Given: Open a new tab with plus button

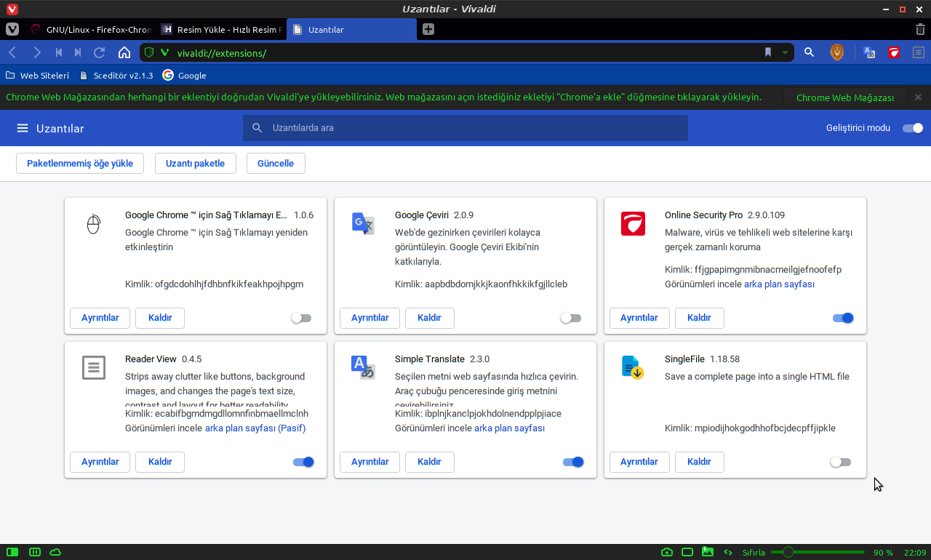Looking at the screenshot, I should 428,29.
